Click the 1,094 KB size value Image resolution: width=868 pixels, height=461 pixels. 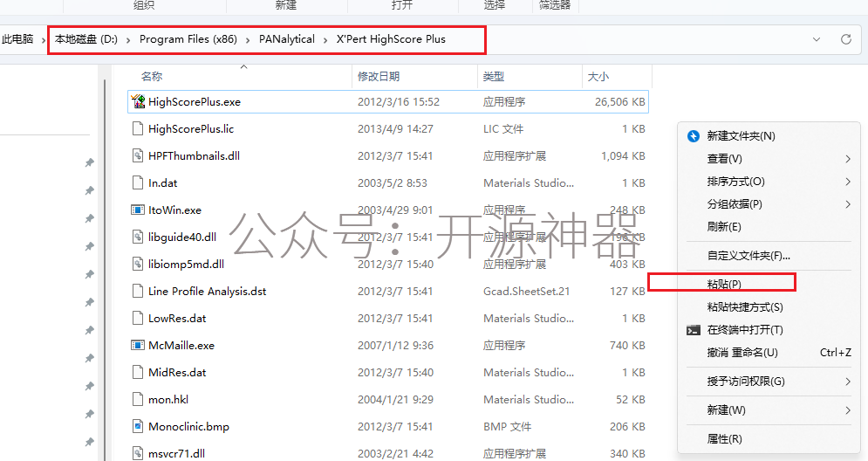pyautogui.click(x=624, y=156)
